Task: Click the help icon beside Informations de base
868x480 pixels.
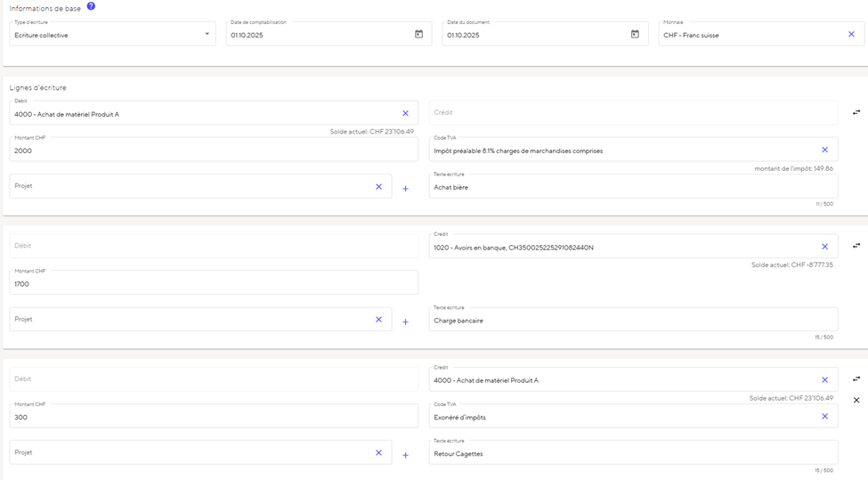Action: pyautogui.click(x=91, y=6)
